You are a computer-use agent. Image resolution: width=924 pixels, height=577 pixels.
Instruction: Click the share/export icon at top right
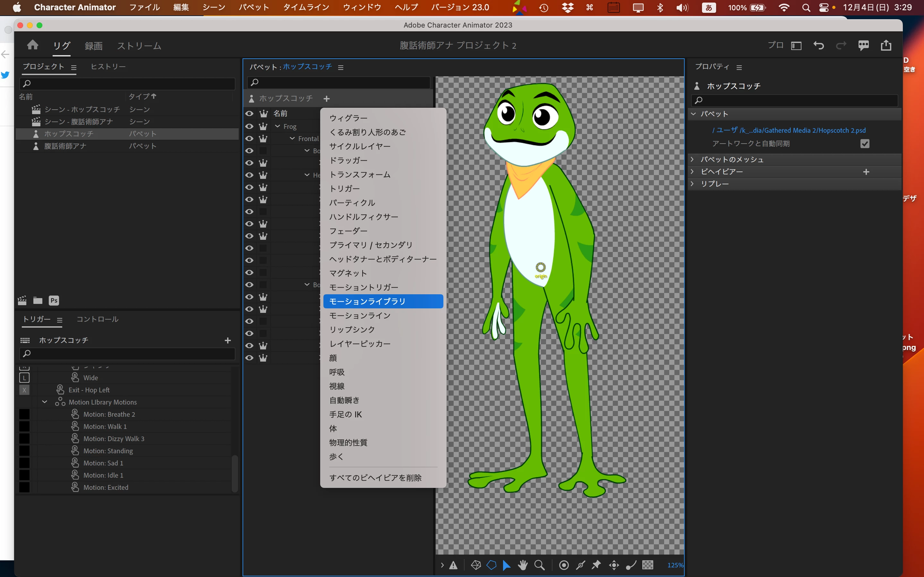click(886, 46)
